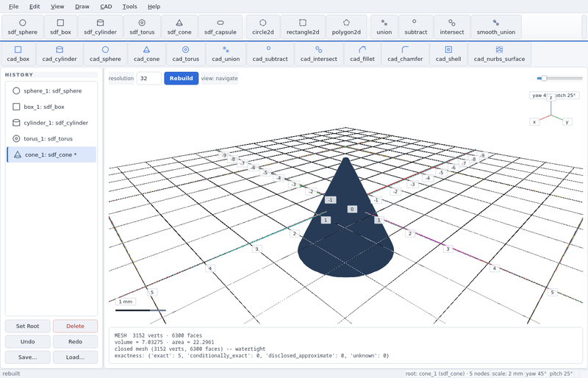The image size is (588, 378).
Task: Click the z axis label on gizmo
Action: coord(551,98)
